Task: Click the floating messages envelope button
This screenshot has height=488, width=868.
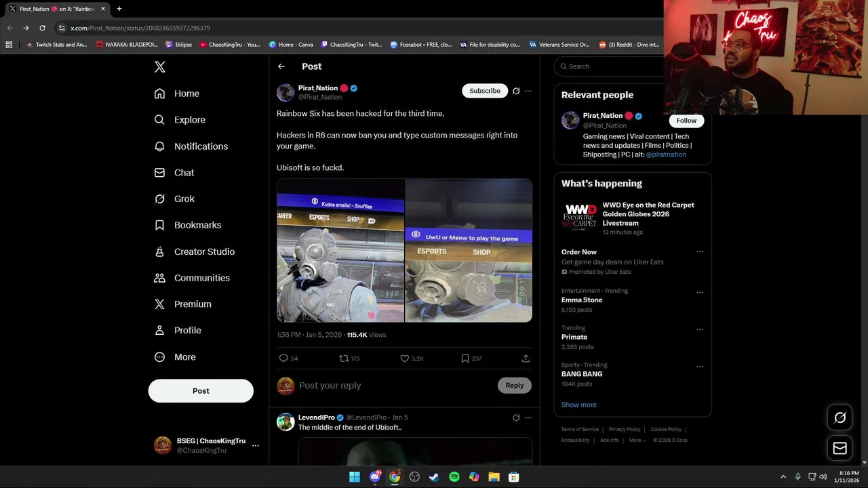Action: [840, 448]
